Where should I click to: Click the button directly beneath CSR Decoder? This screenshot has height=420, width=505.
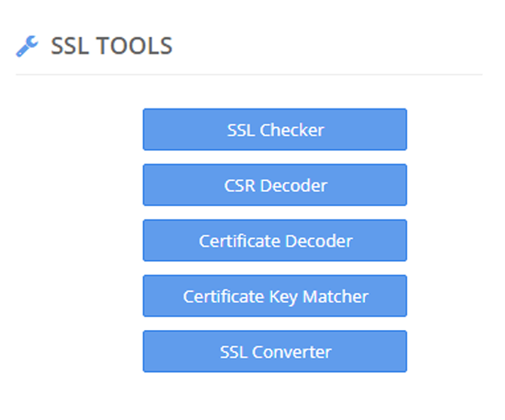(x=274, y=240)
